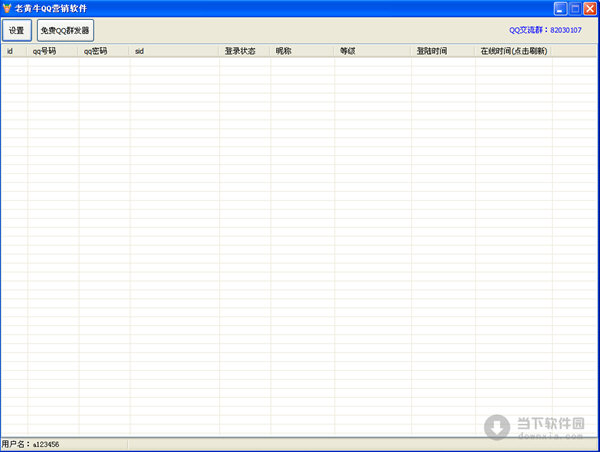This screenshot has height=452, width=600.
Task: Launch the 免费QQ群发器 button
Action: [x=65, y=30]
